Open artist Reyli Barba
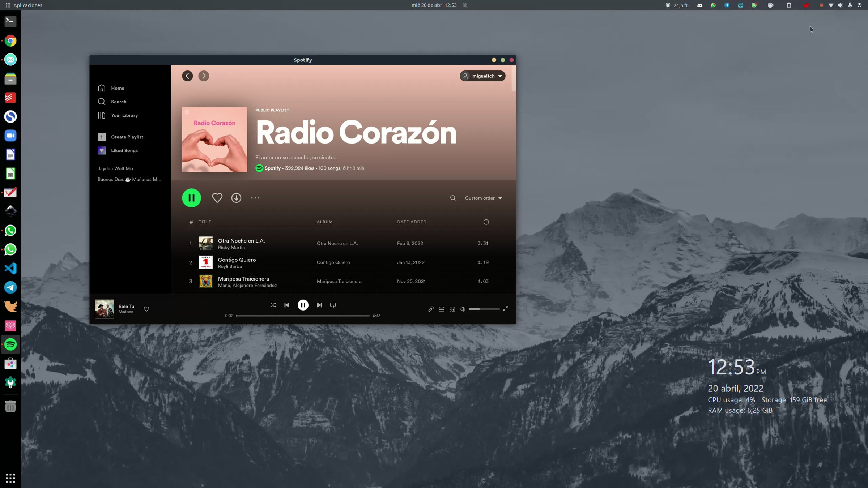 tap(230, 267)
